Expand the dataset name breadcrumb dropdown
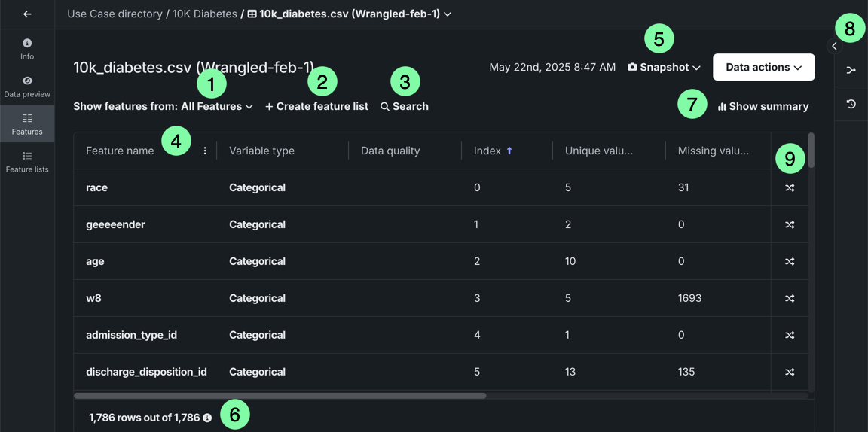 click(x=448, y=14)
